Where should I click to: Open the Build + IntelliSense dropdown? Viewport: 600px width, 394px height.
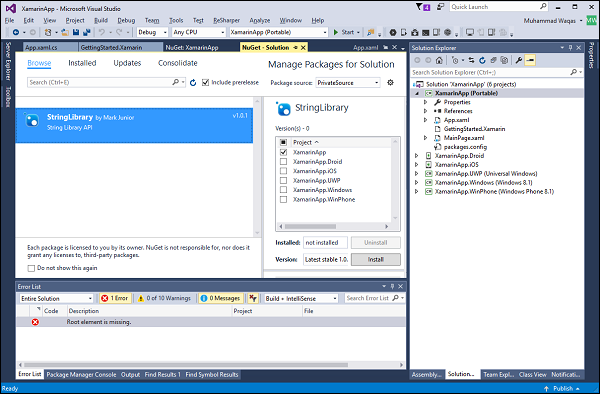click(x=301, y=298)
